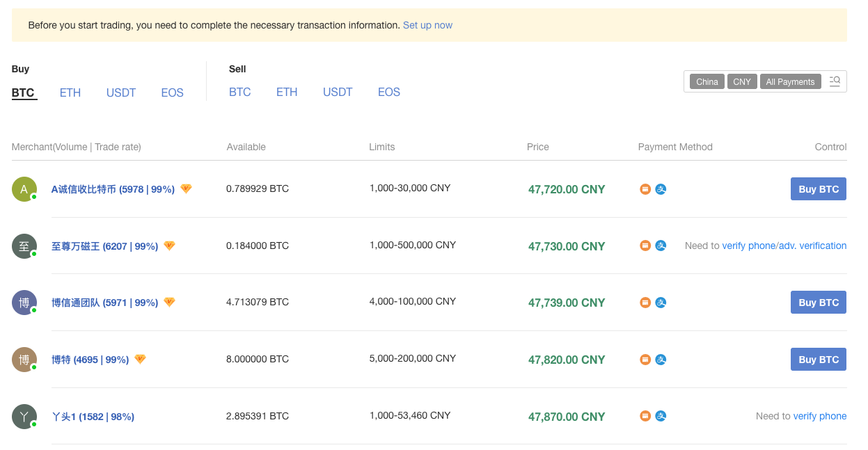Open the All Payments filter

pyautogui.click(x=790, y=81)
